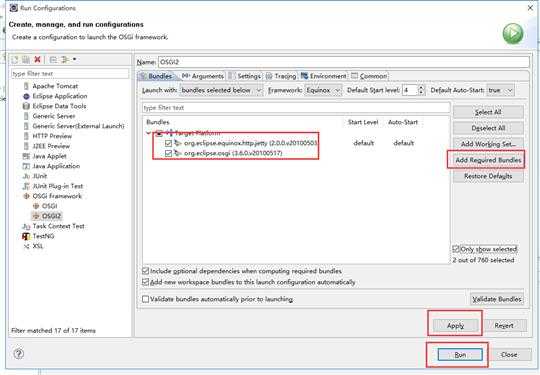
Task: Click the help question mark icon
Action: point(19,354)
